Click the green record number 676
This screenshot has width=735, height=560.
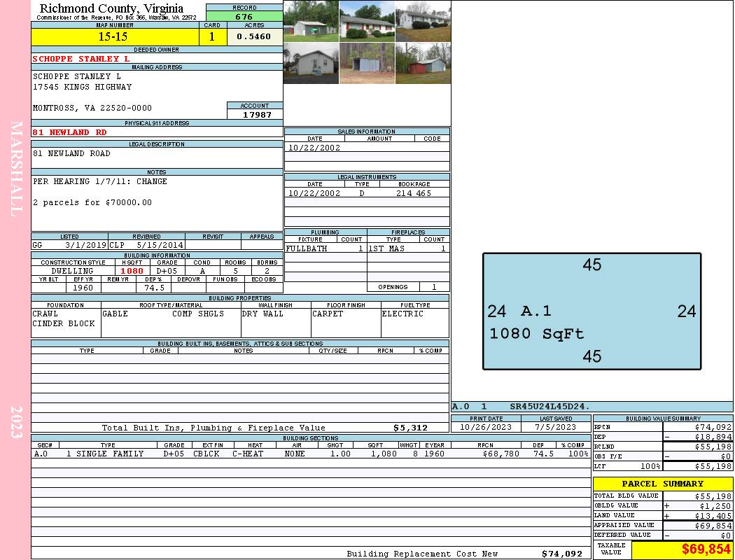(244, 16)
